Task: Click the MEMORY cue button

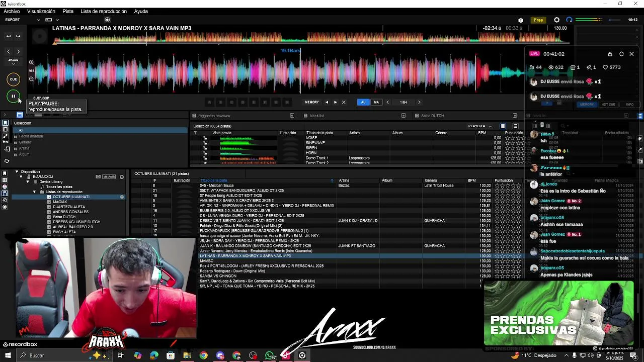Action: (312, 102)
